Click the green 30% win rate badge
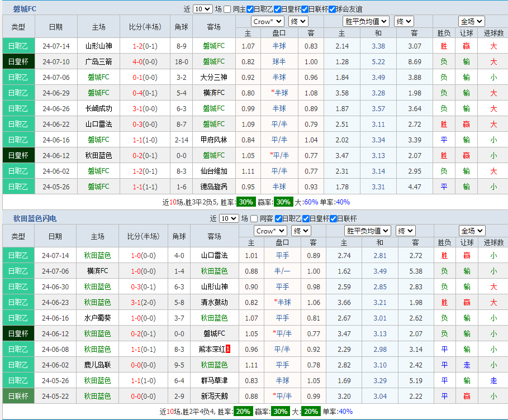 tap(246, 203)
